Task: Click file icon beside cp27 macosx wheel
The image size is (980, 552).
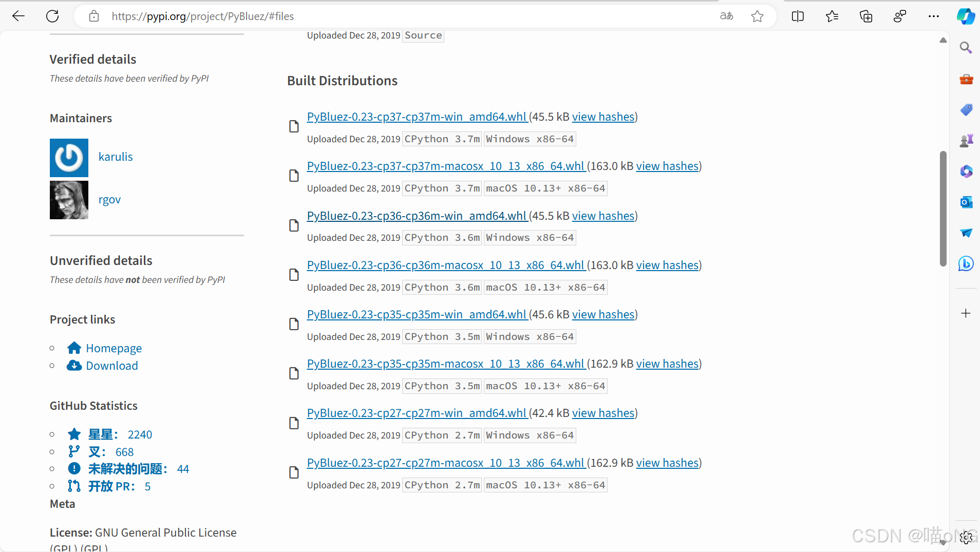Action: click(294, 472)
